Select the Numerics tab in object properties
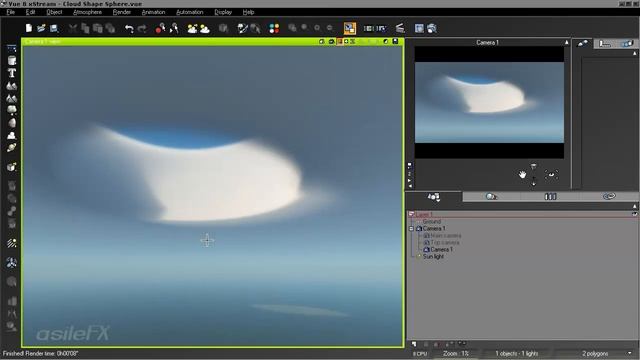This screenshot has width=640, height=360. (605, 44)
